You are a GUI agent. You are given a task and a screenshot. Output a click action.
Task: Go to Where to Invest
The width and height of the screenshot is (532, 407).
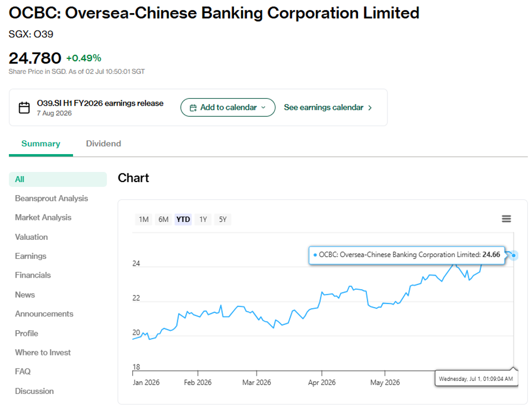43,352
